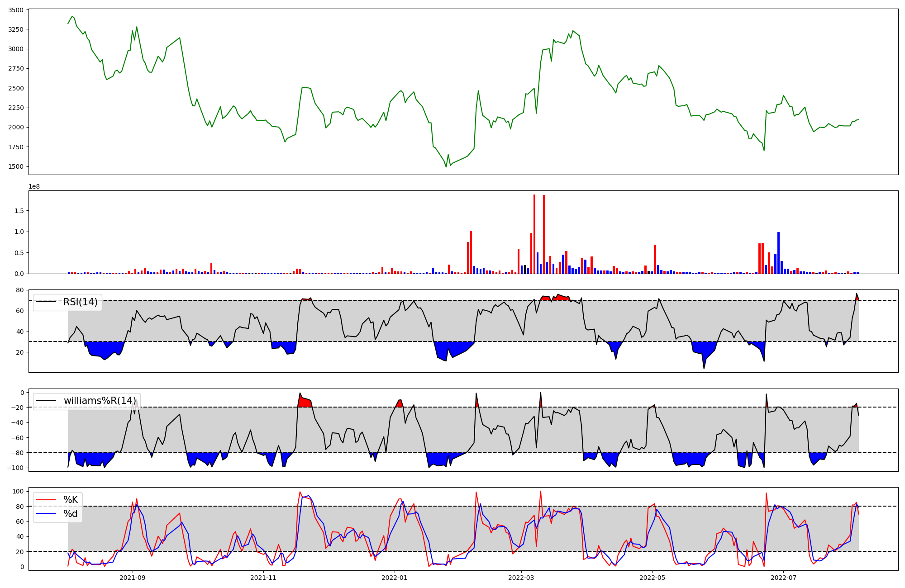905x588 pixels.
Task: Click the black RSI(14) legend line sample
Action: 46,302
